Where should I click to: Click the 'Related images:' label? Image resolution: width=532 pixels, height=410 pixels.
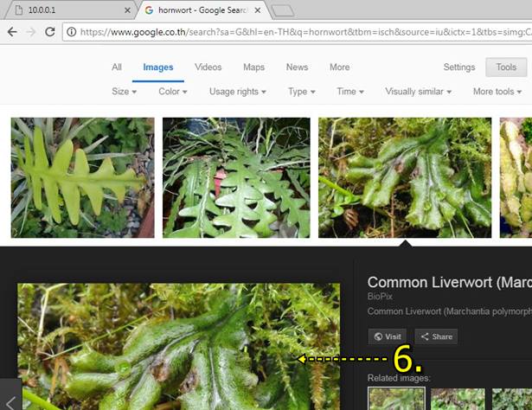click(x=399, y=378)
